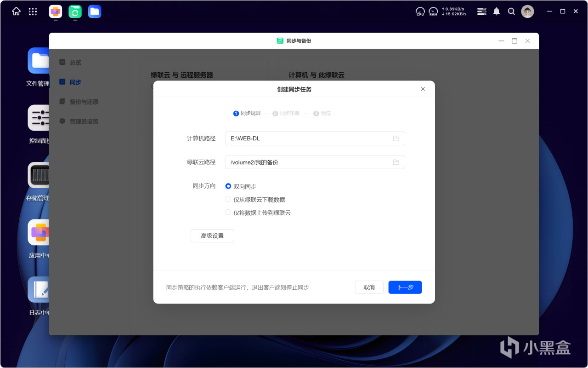Open the RAM usage monitor icon
Screen dimensions: 588x368
coord(433,11)
